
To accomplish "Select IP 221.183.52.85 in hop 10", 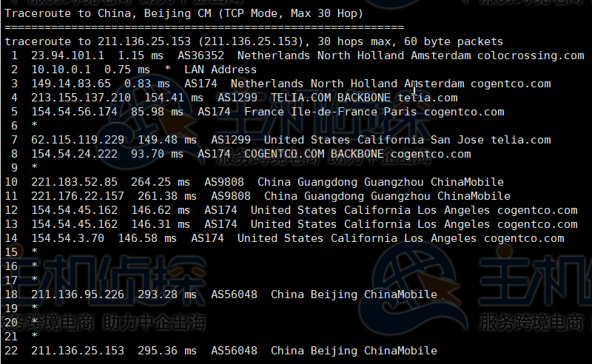I will pos(75,182).
